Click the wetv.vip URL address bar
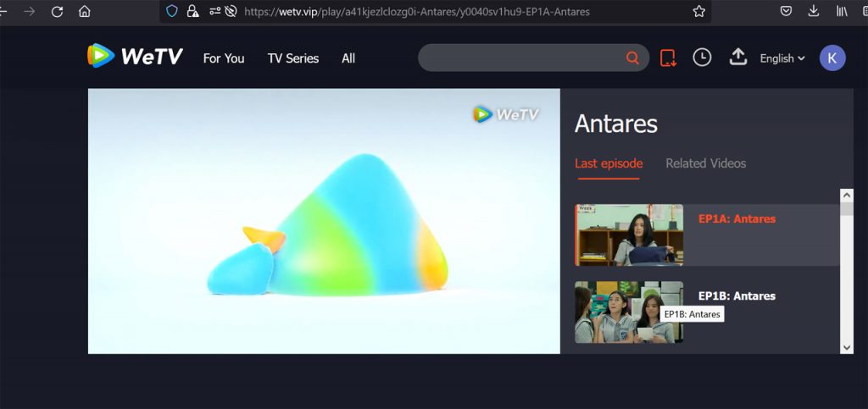Viewport: 868px width, 409px height. pyautogui.click(x=417, y=12)
